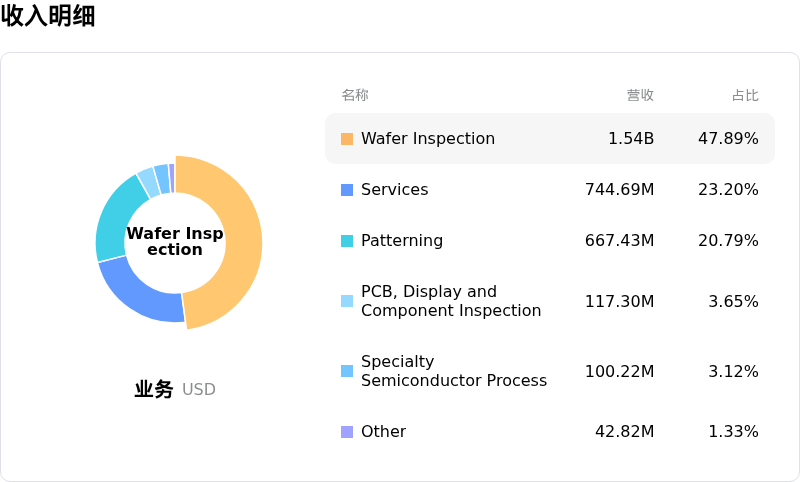Click the Wafer Inspection row name
Screen dimensions: 800x482
427,139
